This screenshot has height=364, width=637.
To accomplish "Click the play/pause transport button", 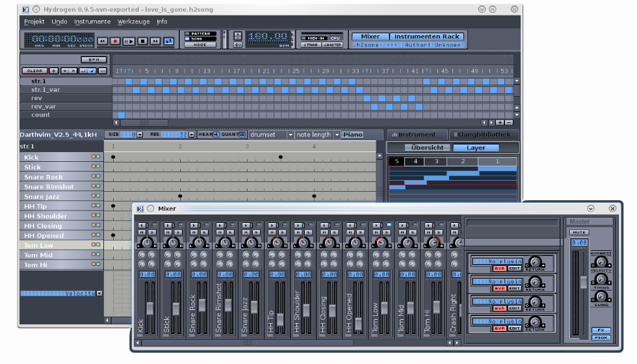I will tap(129, 41).
